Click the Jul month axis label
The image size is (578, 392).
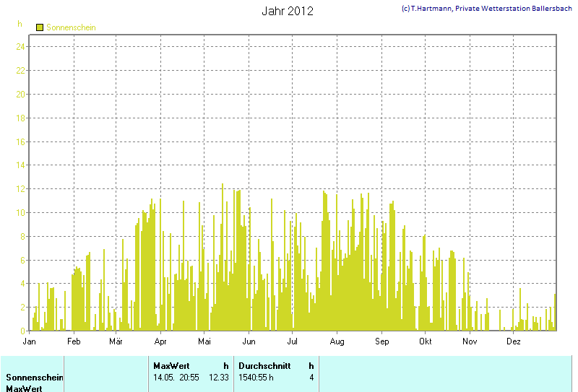pos(293,341)
